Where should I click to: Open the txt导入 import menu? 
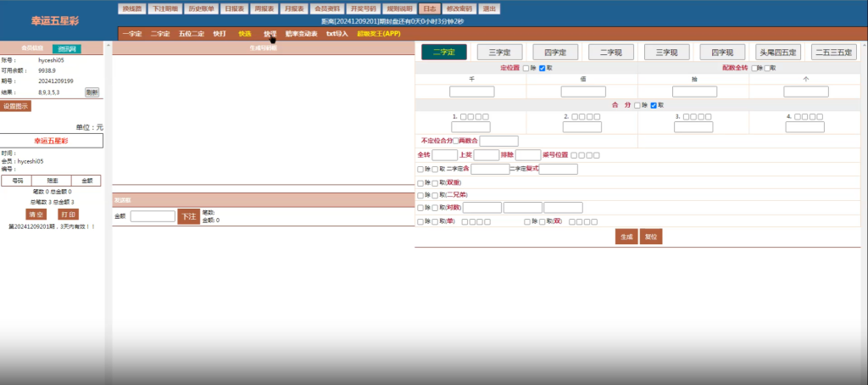pos(337,34)
